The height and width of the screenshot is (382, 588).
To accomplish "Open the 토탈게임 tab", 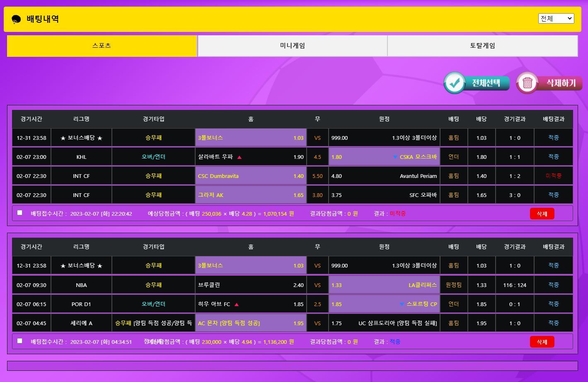I will coord(482,46).
